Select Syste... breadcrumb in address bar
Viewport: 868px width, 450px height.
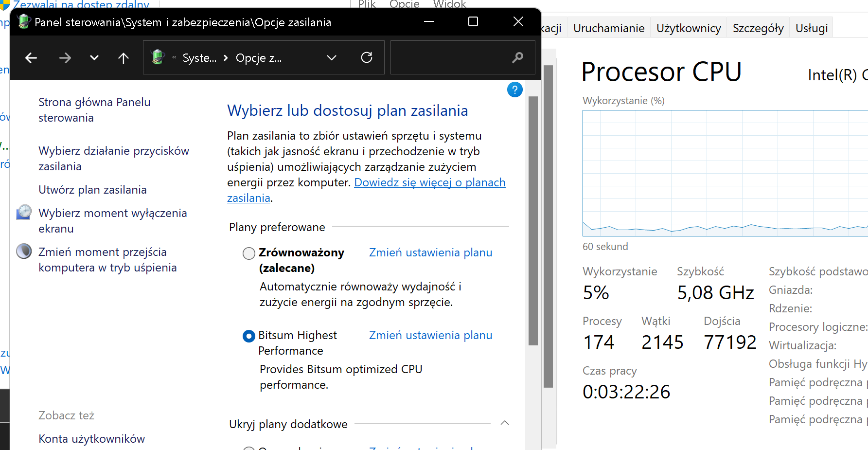tap(199, 58)
